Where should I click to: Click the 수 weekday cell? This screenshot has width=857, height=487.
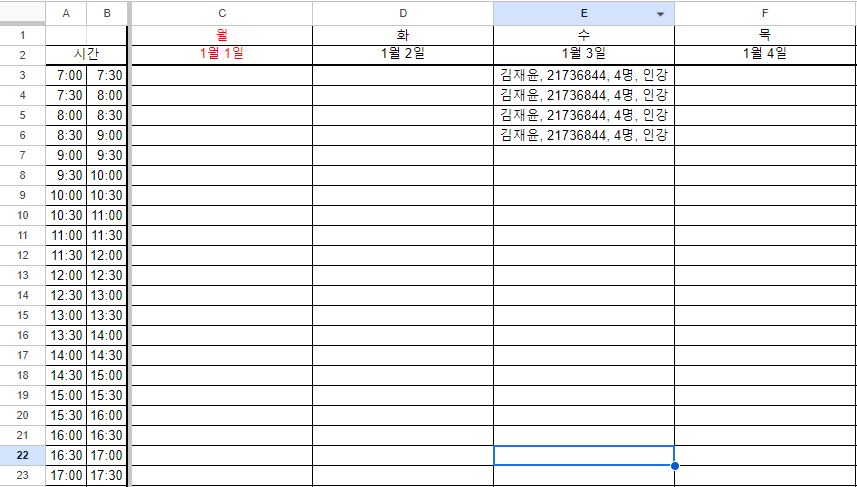pos(583,35)
